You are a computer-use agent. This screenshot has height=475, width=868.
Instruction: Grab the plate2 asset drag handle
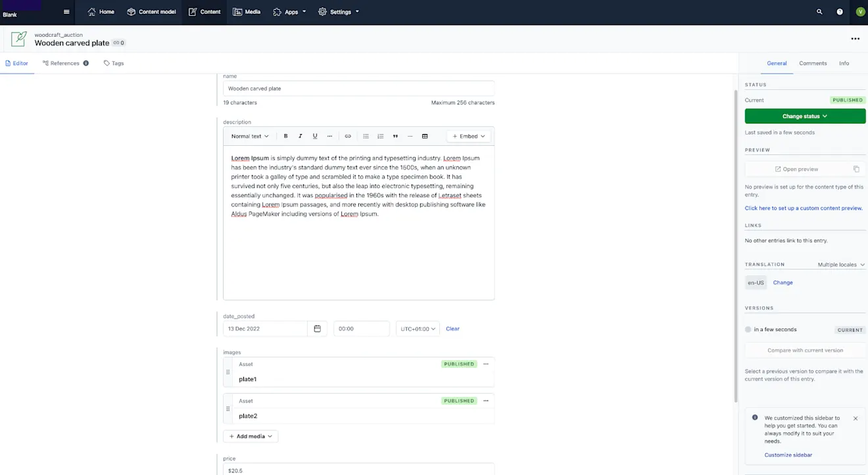pyautogui.click(x=228, y=409)
